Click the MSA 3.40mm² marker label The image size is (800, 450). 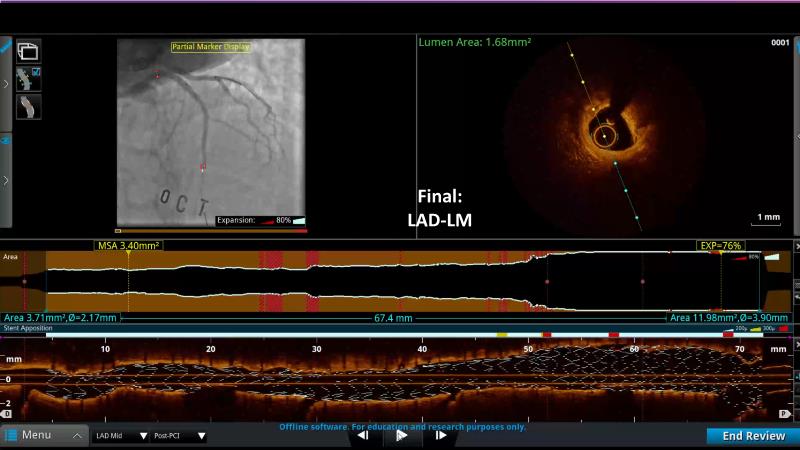tap(128, 245)
